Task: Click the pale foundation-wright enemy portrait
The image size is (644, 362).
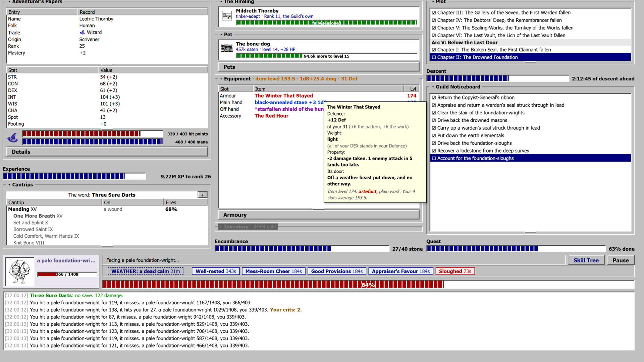Action: click(x=20, y=271)
